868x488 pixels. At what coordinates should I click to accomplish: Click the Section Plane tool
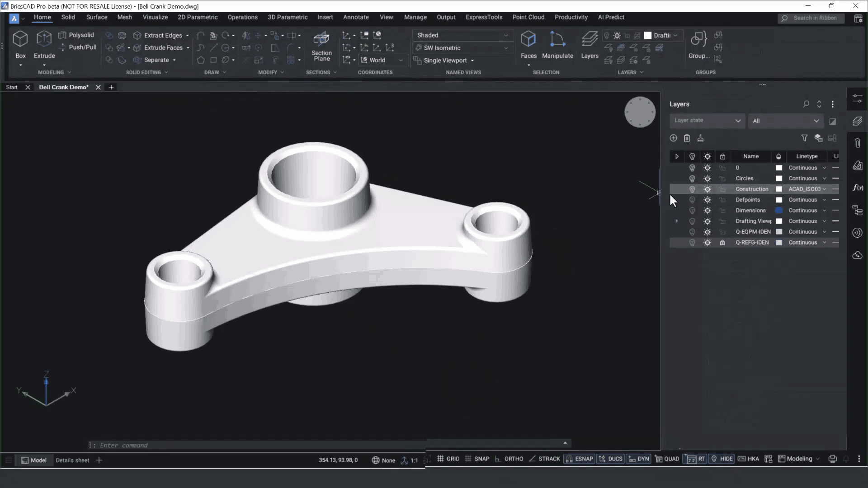[x=321, y=47]
